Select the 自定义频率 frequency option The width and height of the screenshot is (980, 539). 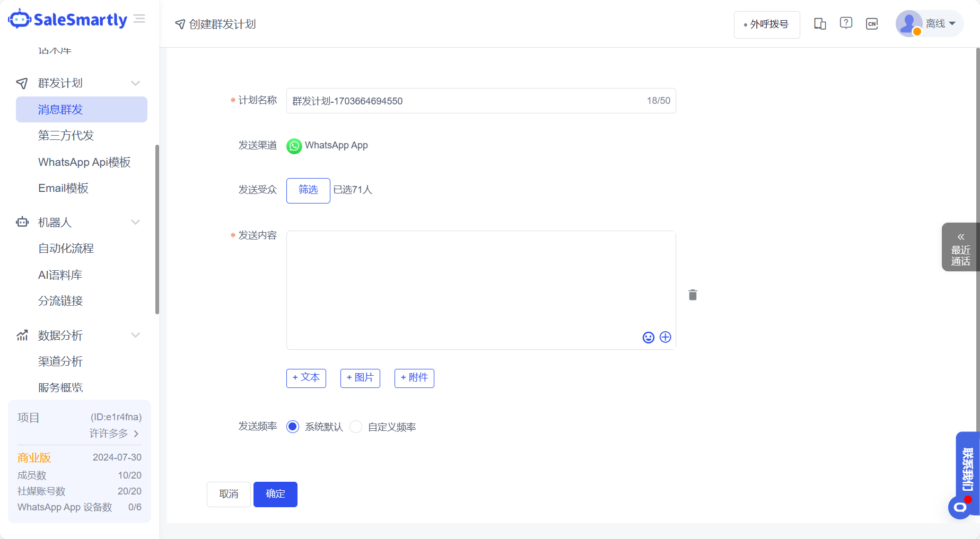pyautogui.click(x=355, y=426)
